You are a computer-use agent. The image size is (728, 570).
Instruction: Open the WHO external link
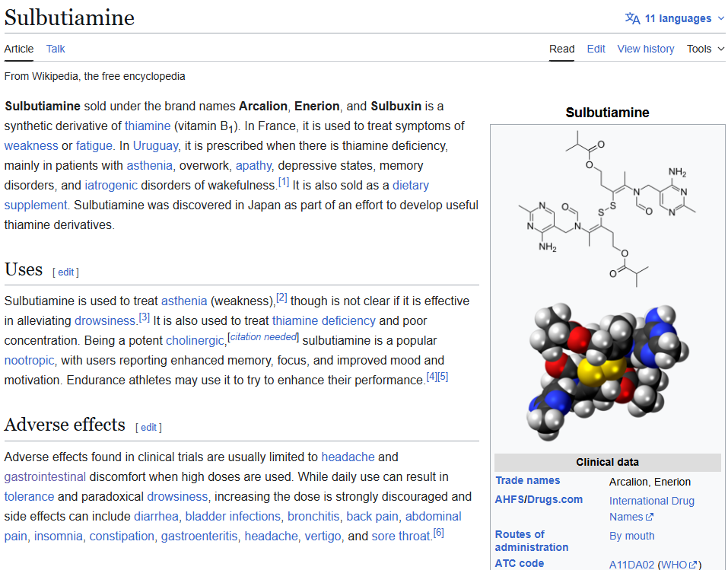(679, 565)
